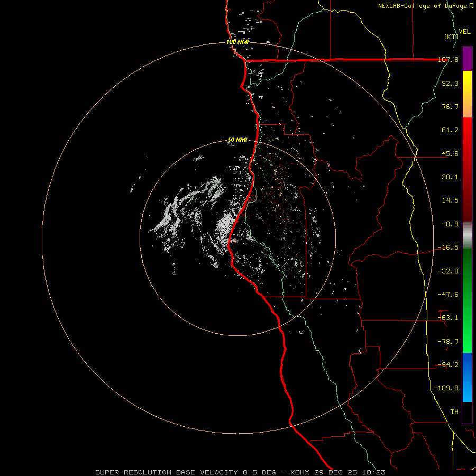Select the -78.7 legend value

[x=448, y=342]
